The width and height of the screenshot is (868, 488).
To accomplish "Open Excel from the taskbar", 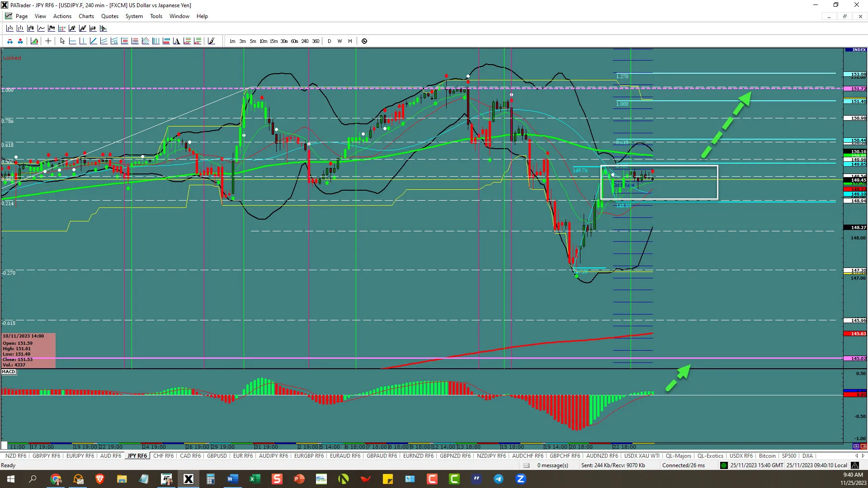I will pyautogui.click(x=255, y=479).
